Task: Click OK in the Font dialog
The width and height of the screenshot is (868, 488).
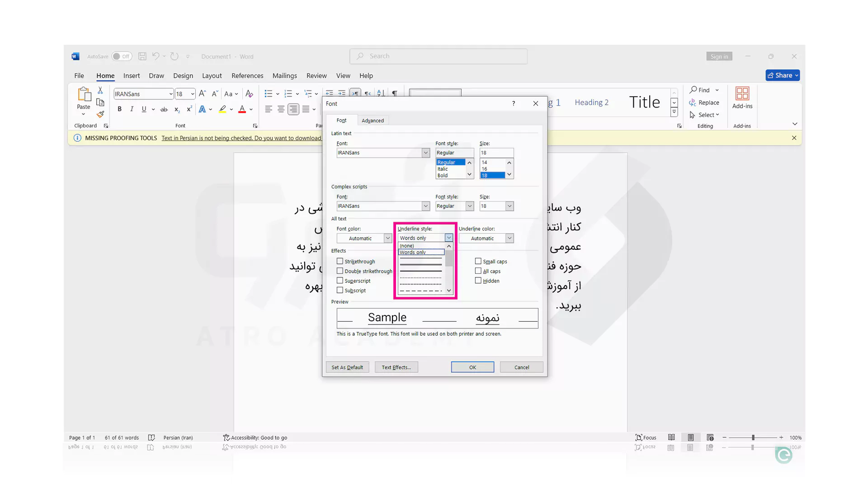Action: (x=472, y=367)
